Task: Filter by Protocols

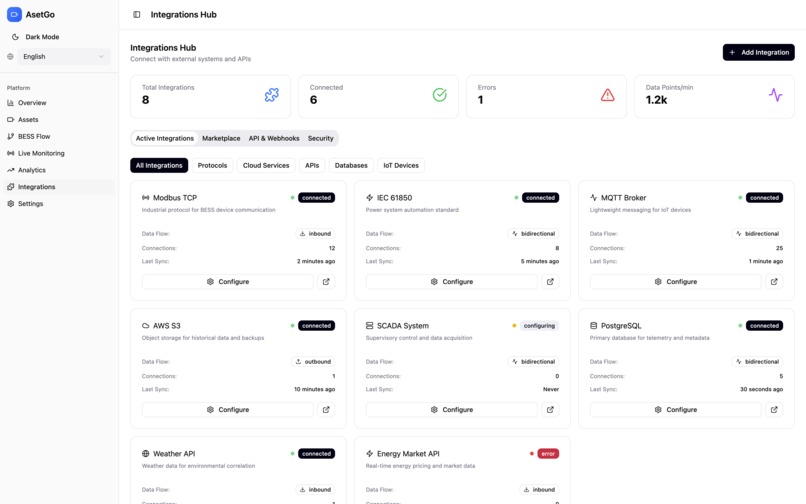Action: [x=212, y=166]
